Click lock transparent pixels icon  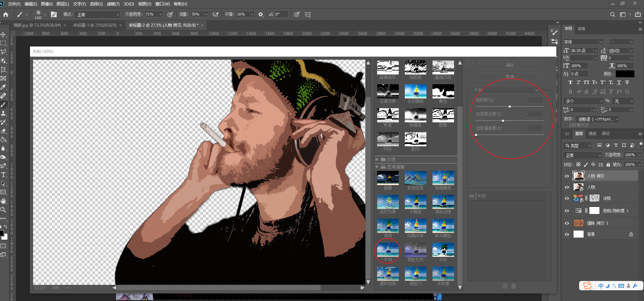tap(578, 164)
